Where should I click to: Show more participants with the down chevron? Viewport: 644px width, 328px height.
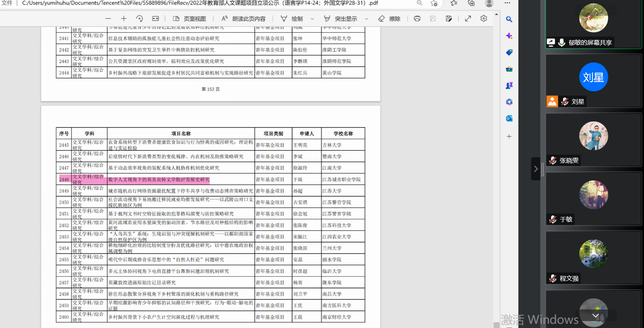click(596, 316)
